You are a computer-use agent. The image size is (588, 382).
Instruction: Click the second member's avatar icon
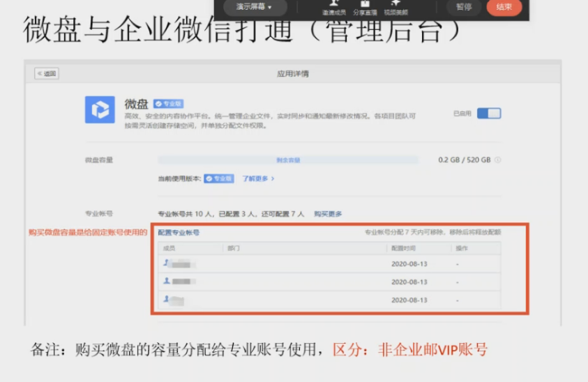point(167,281)
